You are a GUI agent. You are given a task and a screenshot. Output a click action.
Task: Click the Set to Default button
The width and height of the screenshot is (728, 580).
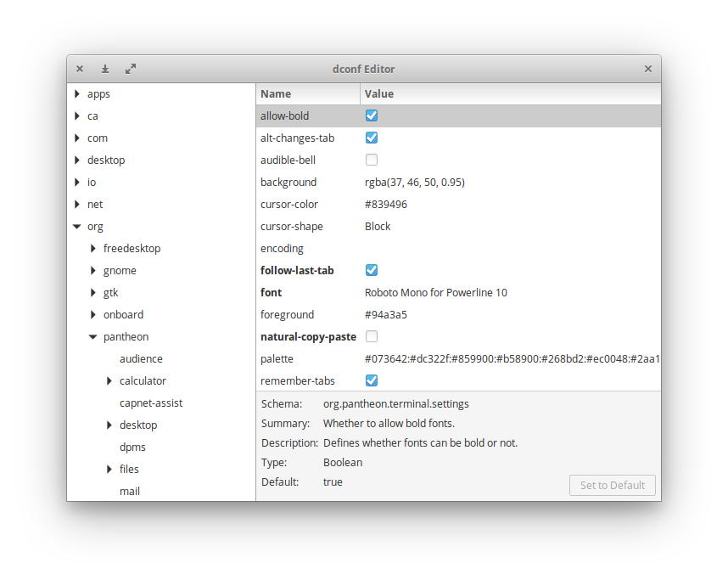coord(612,485)
